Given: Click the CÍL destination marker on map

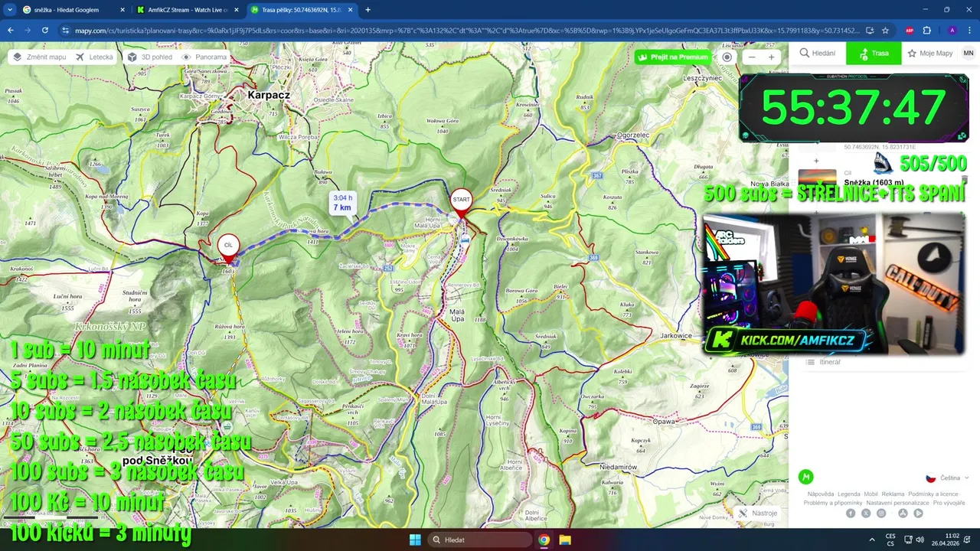Looking at the screenshot, I should click(228, 247).
